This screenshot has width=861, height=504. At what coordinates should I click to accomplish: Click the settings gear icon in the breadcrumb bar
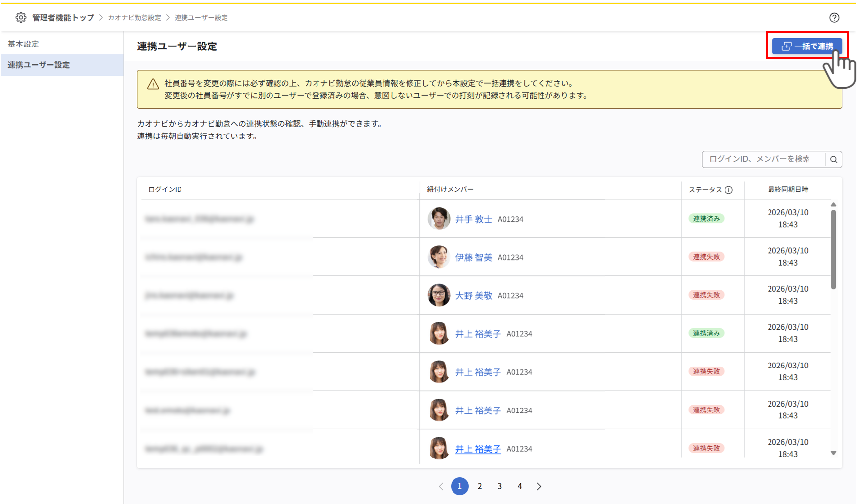[20, 17]
